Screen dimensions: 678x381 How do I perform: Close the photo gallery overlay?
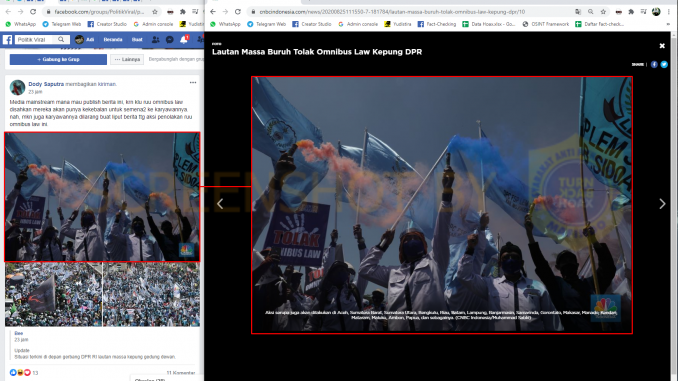(662, 45)
